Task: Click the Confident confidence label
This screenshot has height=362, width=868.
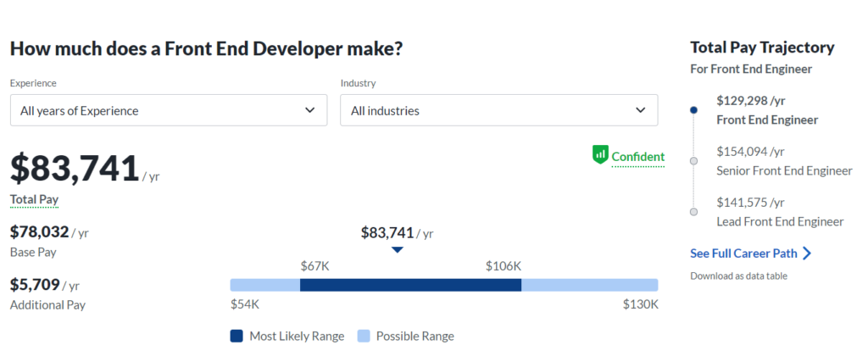Action: point(637,157)
